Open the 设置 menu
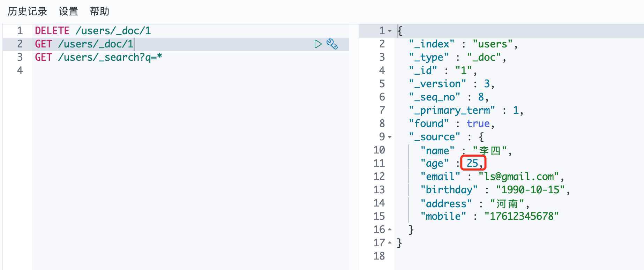 coord(68,12)
